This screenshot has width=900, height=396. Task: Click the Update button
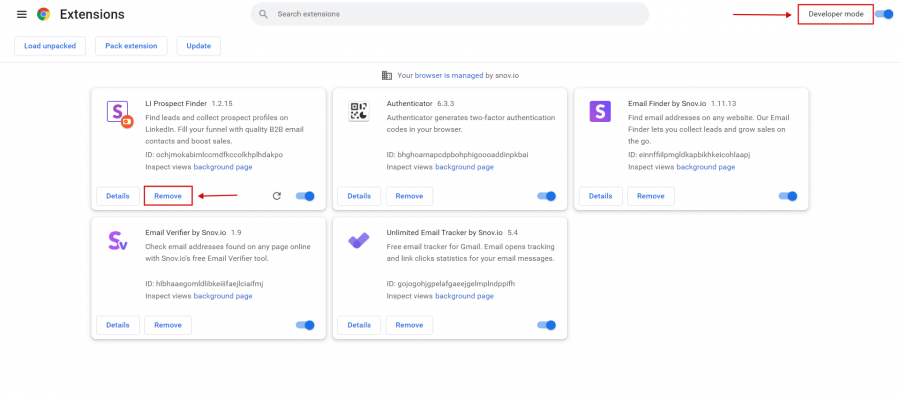coord(199,46)
